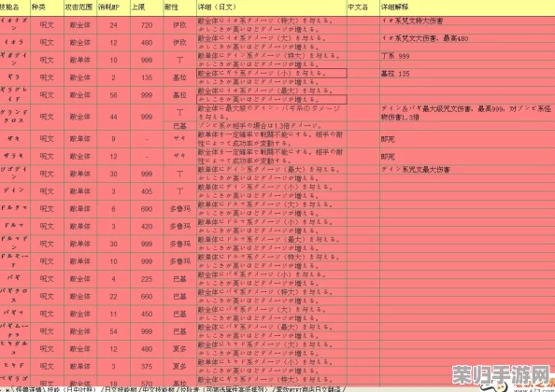Click the 呪文 type cell in the 225 row

(47, 279)
